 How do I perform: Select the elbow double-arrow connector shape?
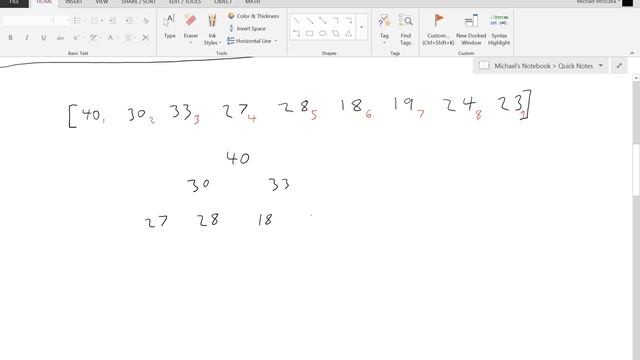(297, 33)
